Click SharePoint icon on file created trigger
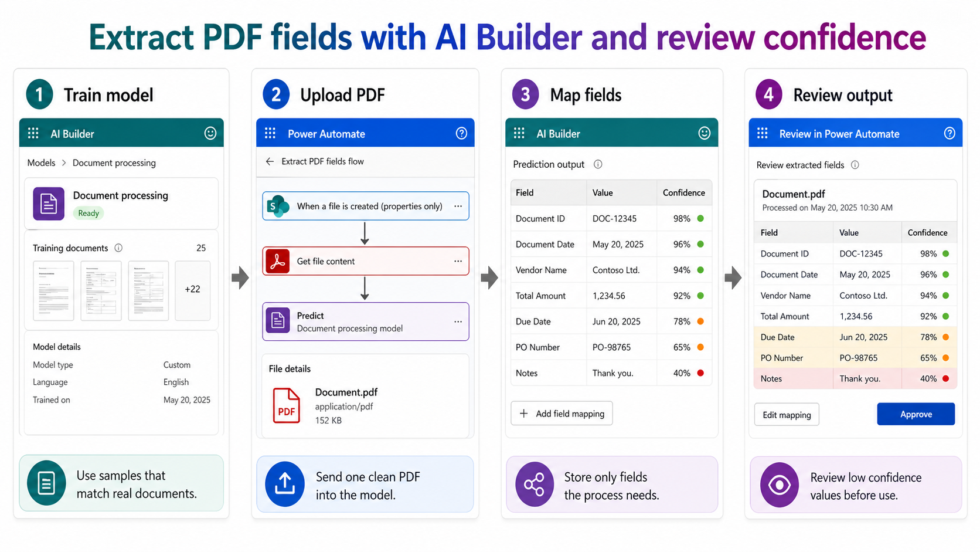This screenshot has width=980, height=552. click(x=278, y=206)
